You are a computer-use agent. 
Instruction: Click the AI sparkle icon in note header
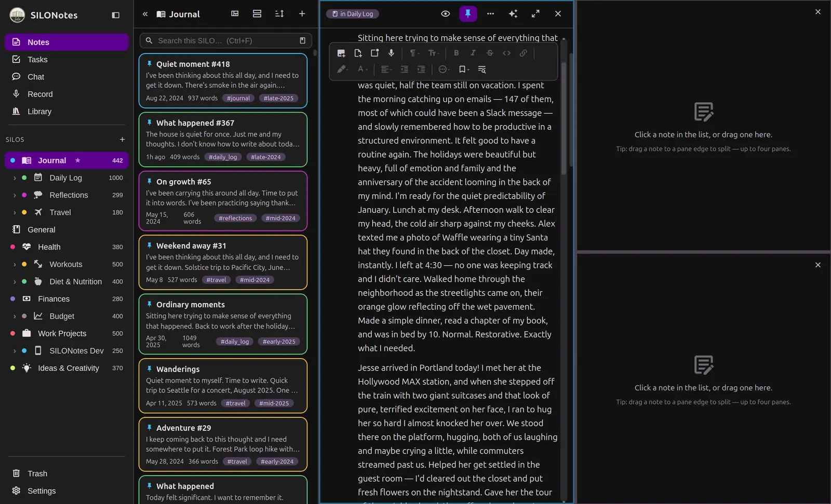coord(513,14)
